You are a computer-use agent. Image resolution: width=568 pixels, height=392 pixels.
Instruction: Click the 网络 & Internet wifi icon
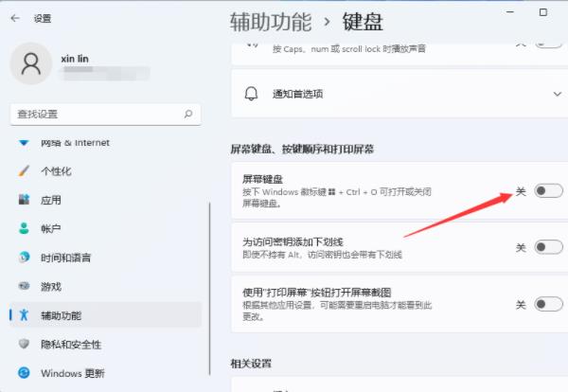coord(24,143)
